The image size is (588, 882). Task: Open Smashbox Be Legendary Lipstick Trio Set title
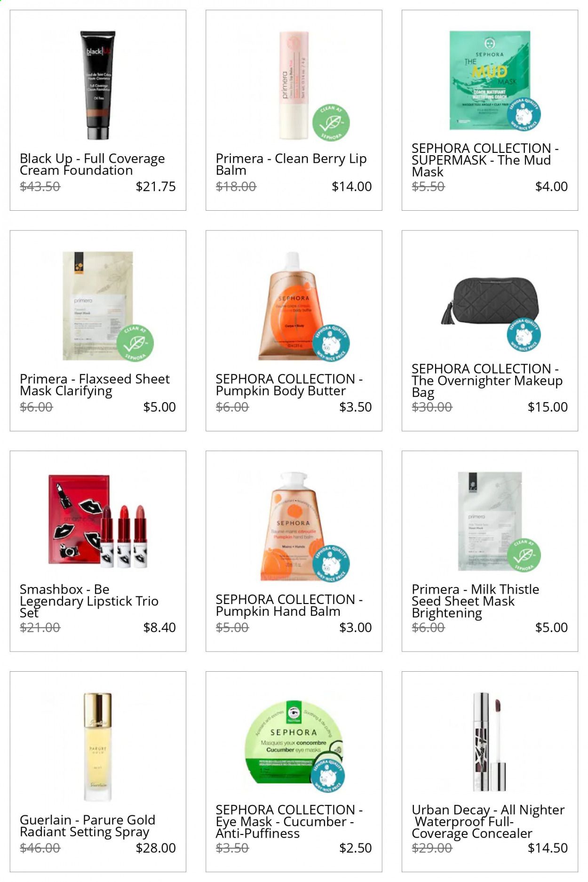click(x=89, y=601)
